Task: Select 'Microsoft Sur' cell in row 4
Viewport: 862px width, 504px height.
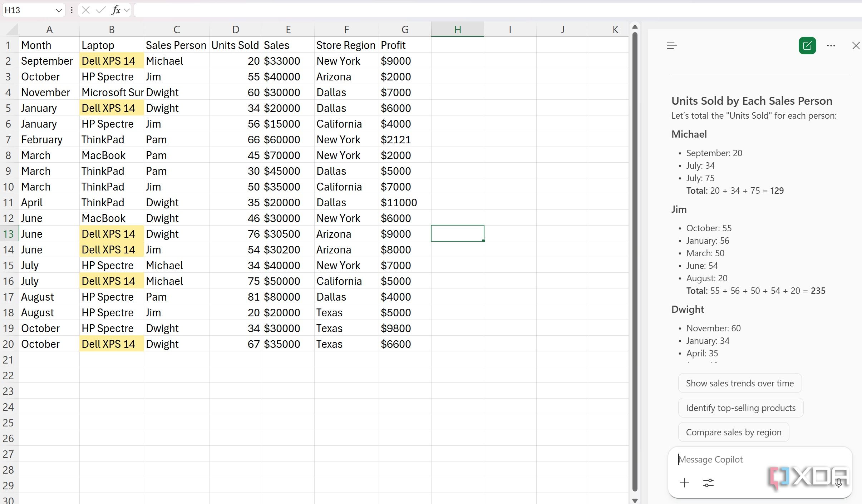Action: tap(112, 93)
